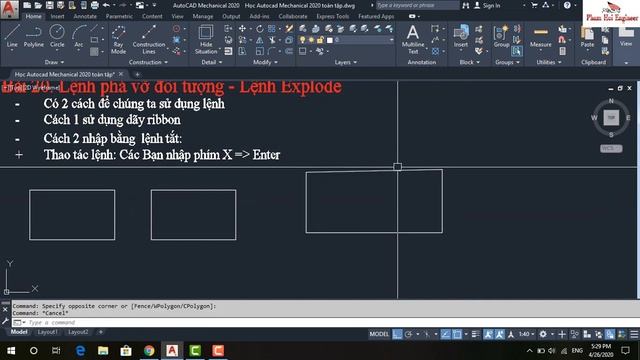Switch to the Layout1 tab
Viewport: 640px width, 360px height.
[x=47, y=332]
